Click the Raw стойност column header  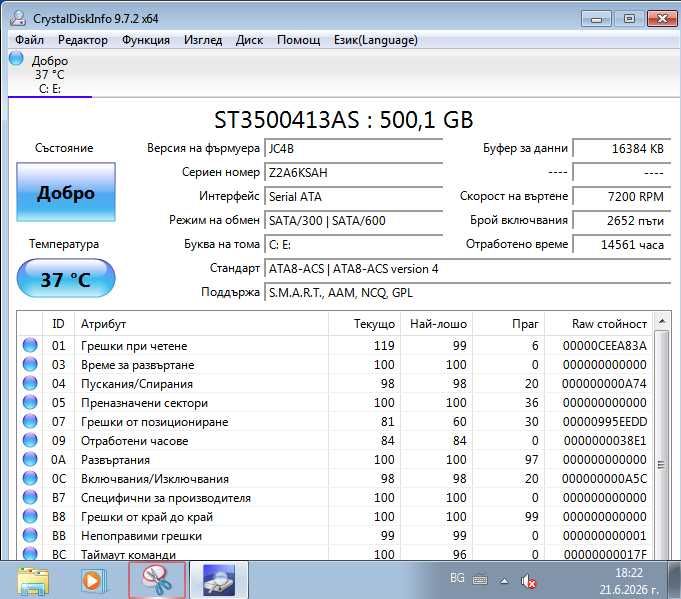click(598, 324)
